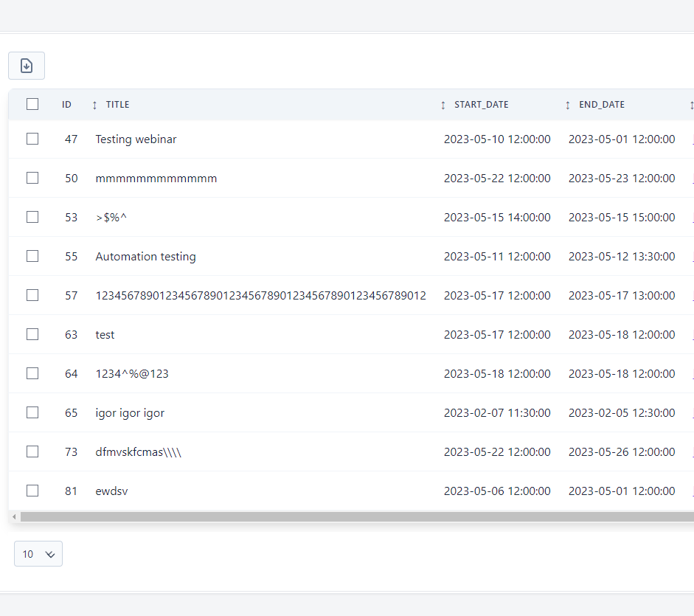Screen dimensions: 694x616
Task: Toggle the select-all header checkbox
Action: click(x=32, y=104)
